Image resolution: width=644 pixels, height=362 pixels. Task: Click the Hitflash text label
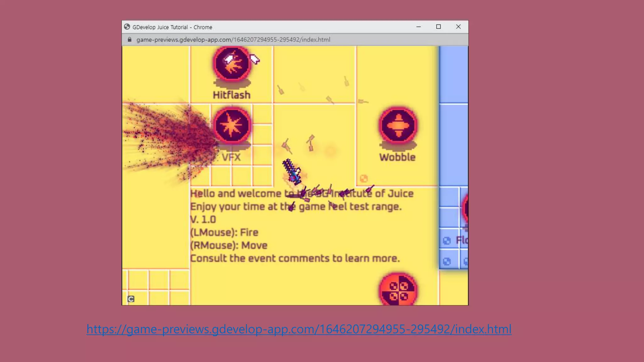click(231, 95)
